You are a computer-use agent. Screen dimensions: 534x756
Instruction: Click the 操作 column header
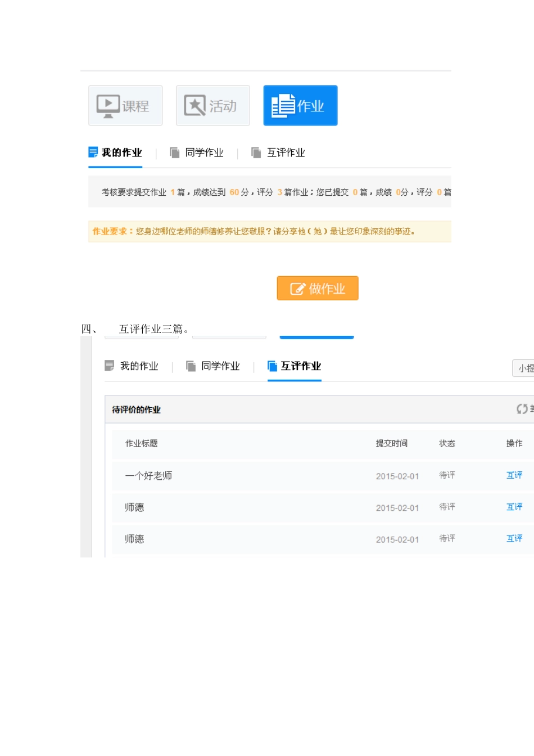(514, 443)
